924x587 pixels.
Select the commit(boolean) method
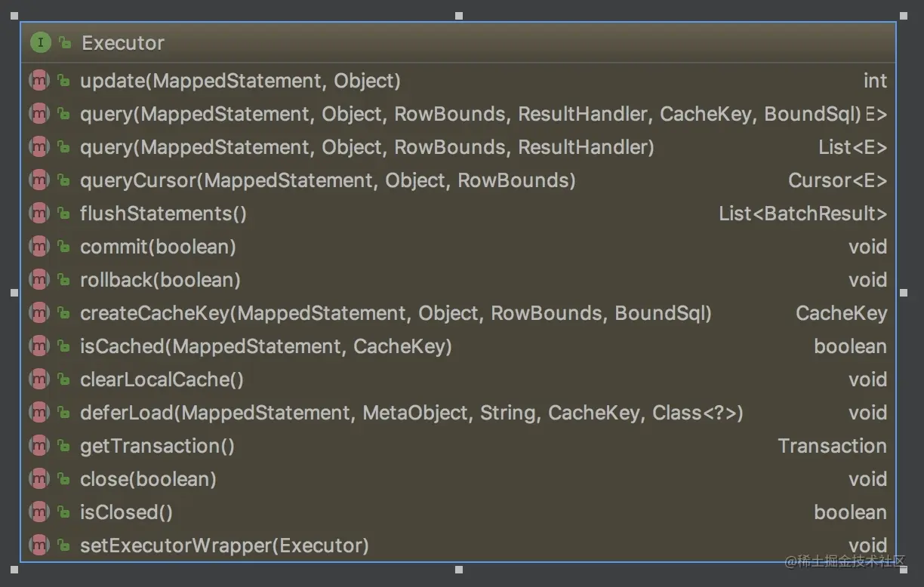tap(158, 247)
